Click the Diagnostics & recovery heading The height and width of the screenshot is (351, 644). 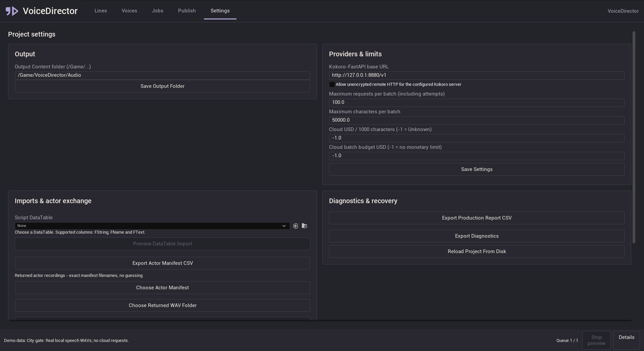[363, 201]
